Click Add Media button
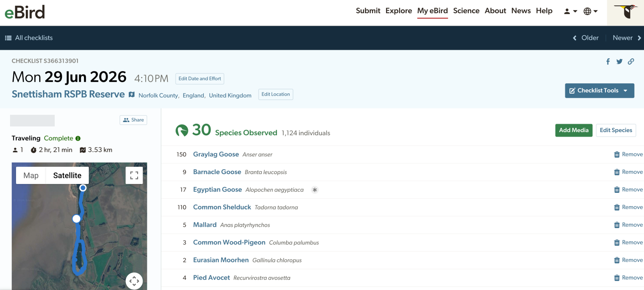The width and height of the screenshot is (644, 290). coord(574,130)
